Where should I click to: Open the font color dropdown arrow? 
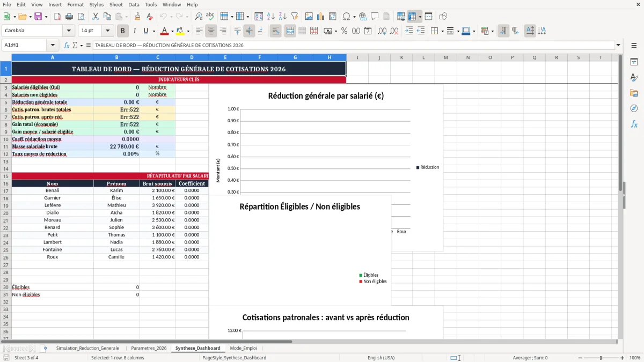click(x=172, y=31)
